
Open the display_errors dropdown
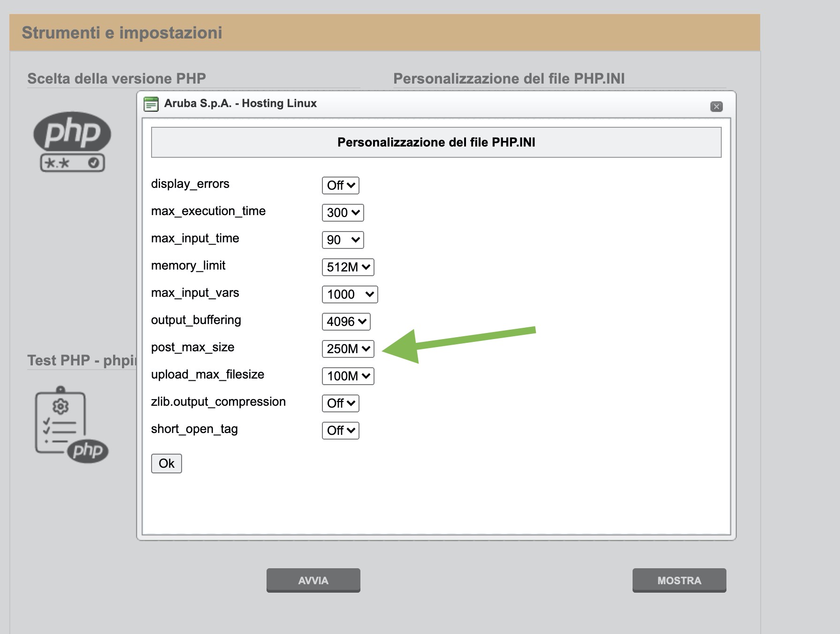point(340,186)
